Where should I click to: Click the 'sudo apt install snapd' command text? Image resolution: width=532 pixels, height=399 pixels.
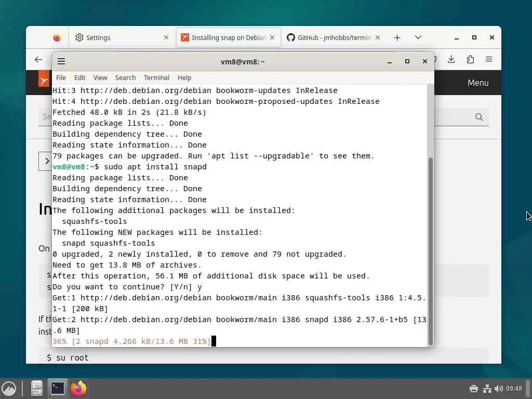[x=155, y=167]
